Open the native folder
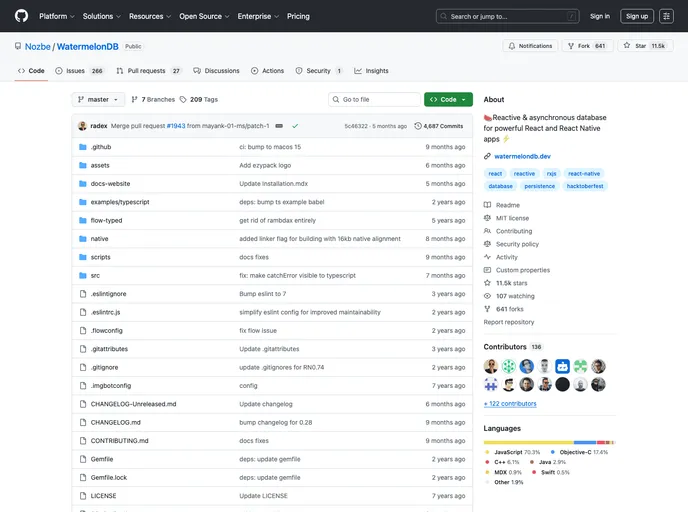Screen dimensions: 688x512 (99, 239)
